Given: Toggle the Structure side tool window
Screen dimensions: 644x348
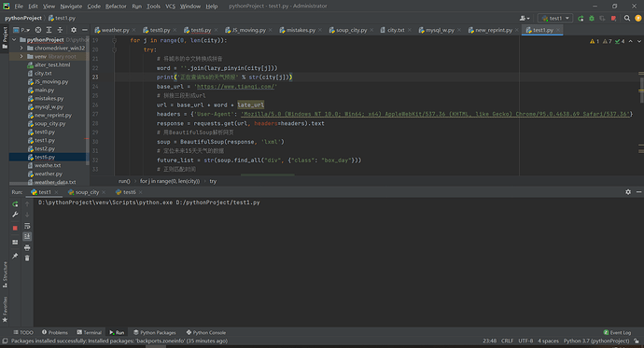Looking at the screenshot, I should [5, 274].
